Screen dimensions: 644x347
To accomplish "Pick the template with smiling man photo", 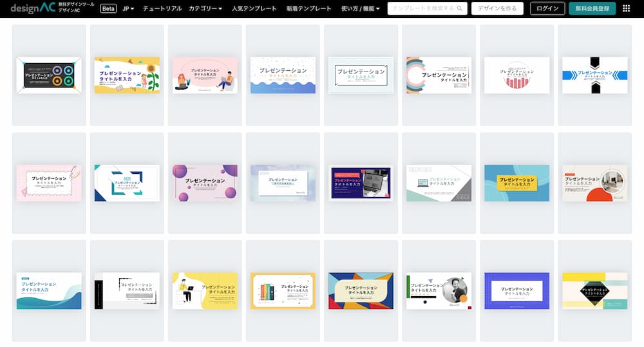I will point(439,291).
